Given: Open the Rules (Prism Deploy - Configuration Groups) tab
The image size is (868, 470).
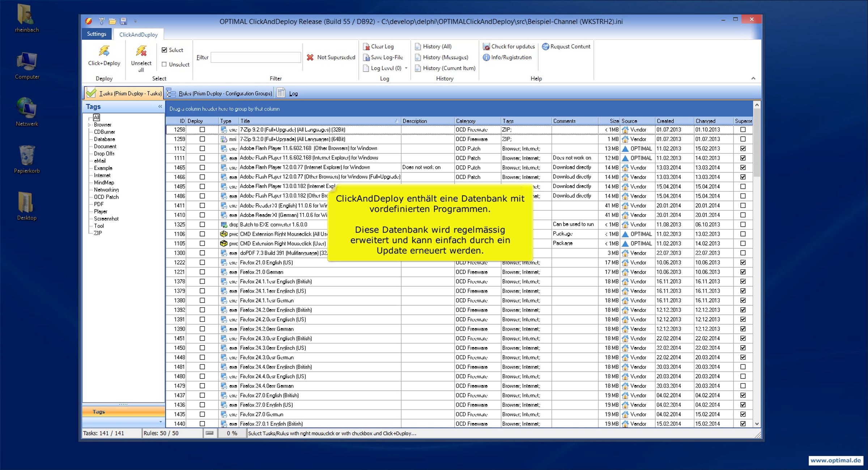Looking at the screenshot, I should [x=219, y=93].
